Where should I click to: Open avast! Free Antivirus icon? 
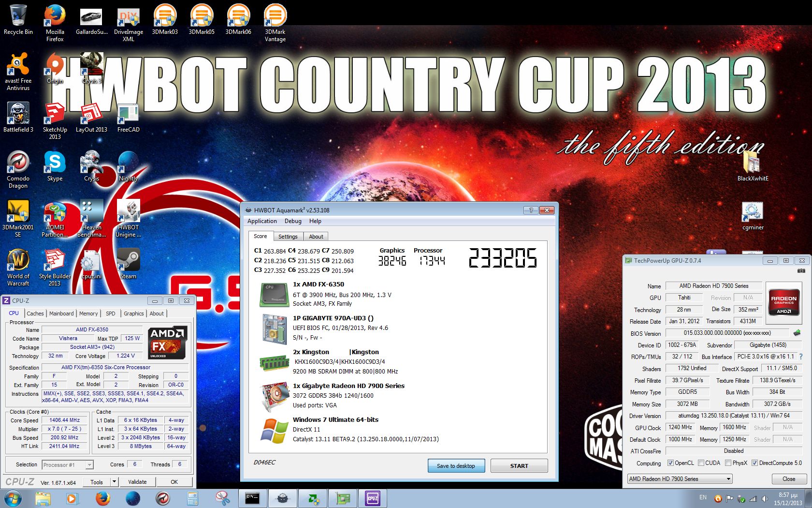click(18, 72)
